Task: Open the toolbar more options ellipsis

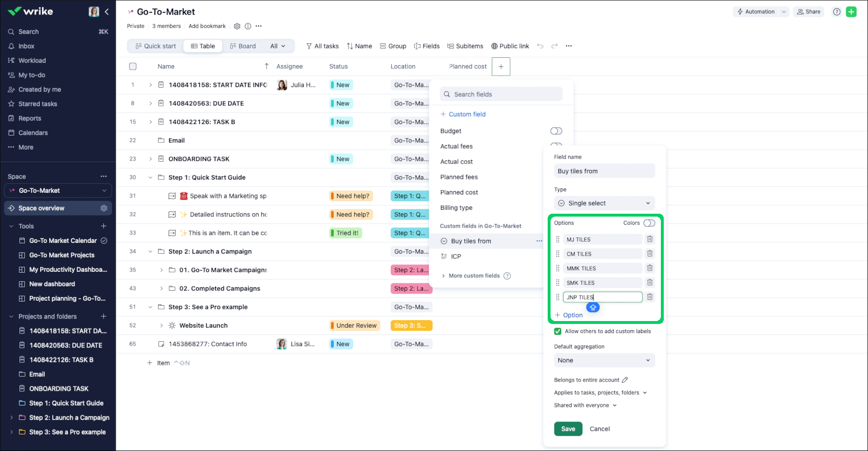Action: (569, 46)
